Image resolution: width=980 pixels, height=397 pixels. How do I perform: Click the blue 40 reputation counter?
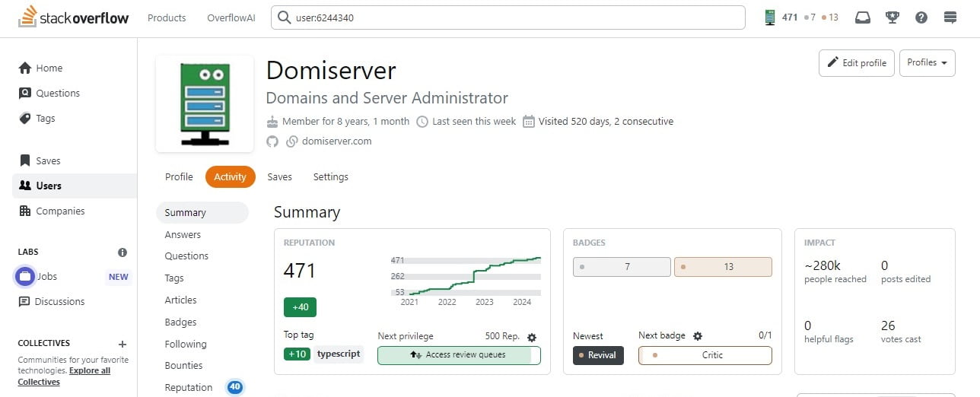click(235, 387)
